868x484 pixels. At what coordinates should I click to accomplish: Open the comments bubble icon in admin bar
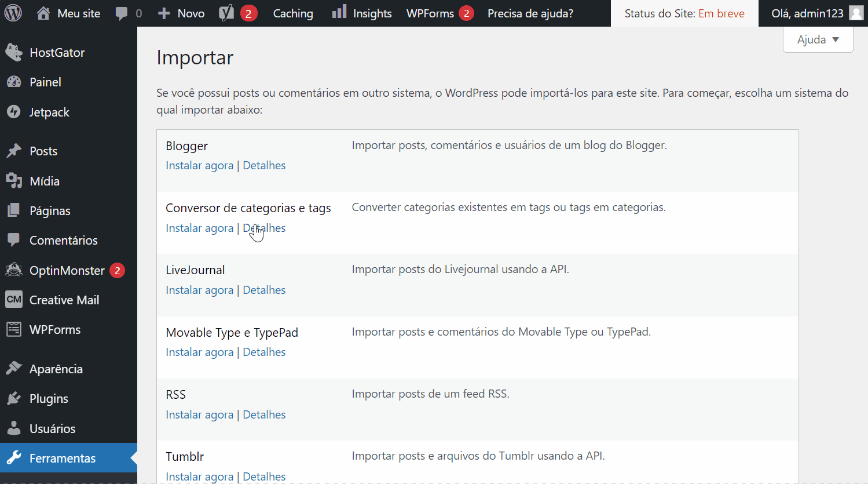pyautogui.click(x=121, y=13)
